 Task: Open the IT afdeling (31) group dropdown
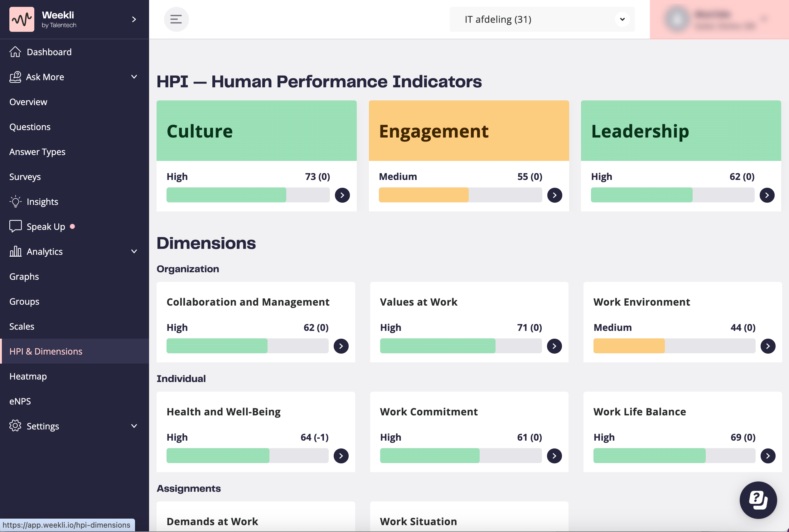click(542, 19)
